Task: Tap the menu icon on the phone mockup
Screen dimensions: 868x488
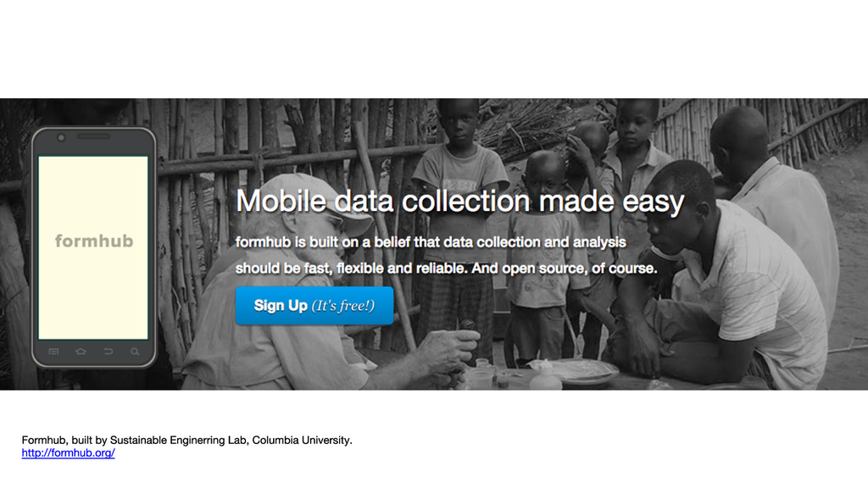Action: pyautogui.click(x=53, y=352)
